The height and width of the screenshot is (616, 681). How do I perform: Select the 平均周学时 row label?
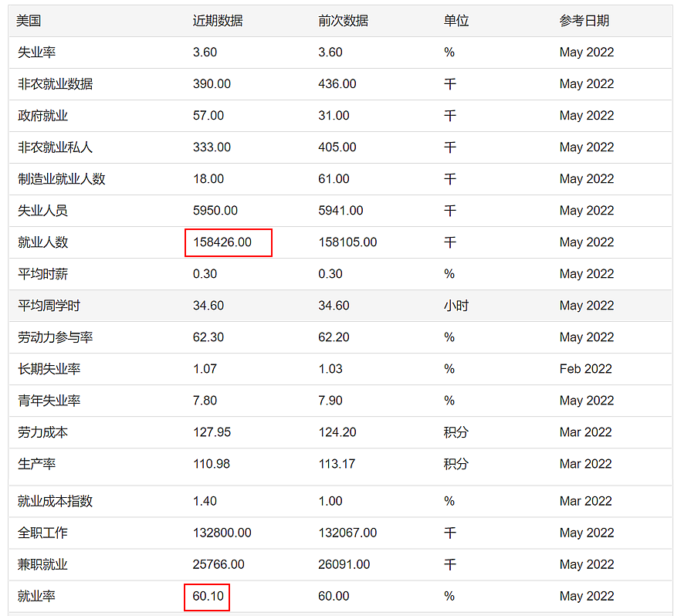point(49,306)
